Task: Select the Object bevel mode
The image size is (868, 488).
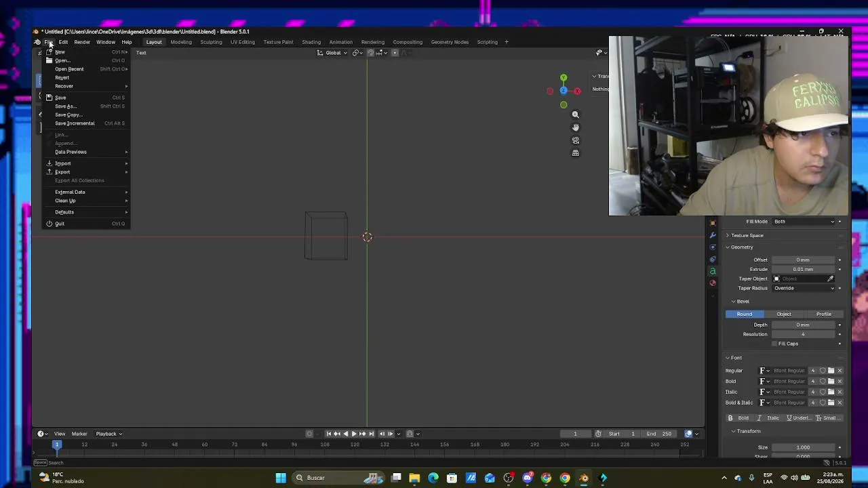Action: 784,314
